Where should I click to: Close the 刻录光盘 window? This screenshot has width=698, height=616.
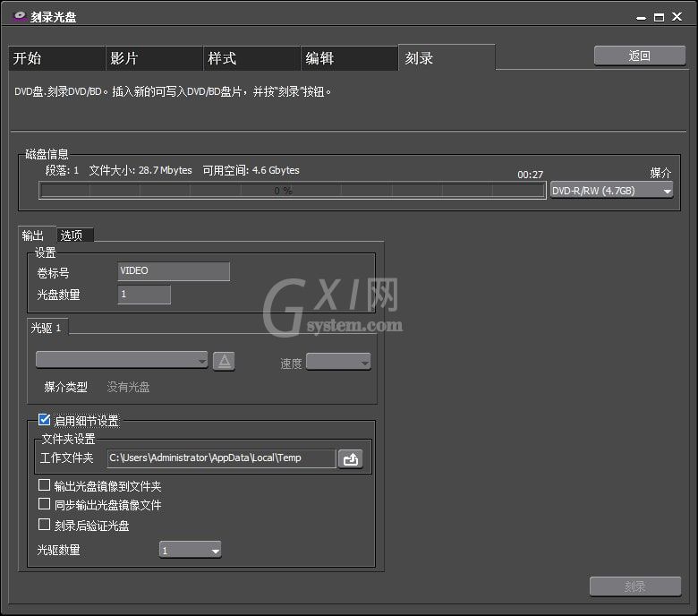pos(677,17)
